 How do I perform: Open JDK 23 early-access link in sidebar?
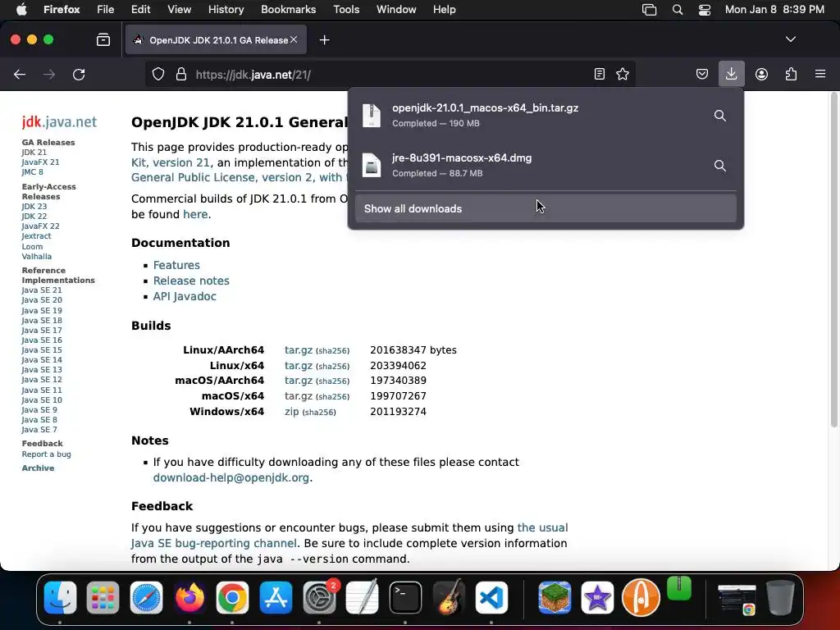(34, 206)
